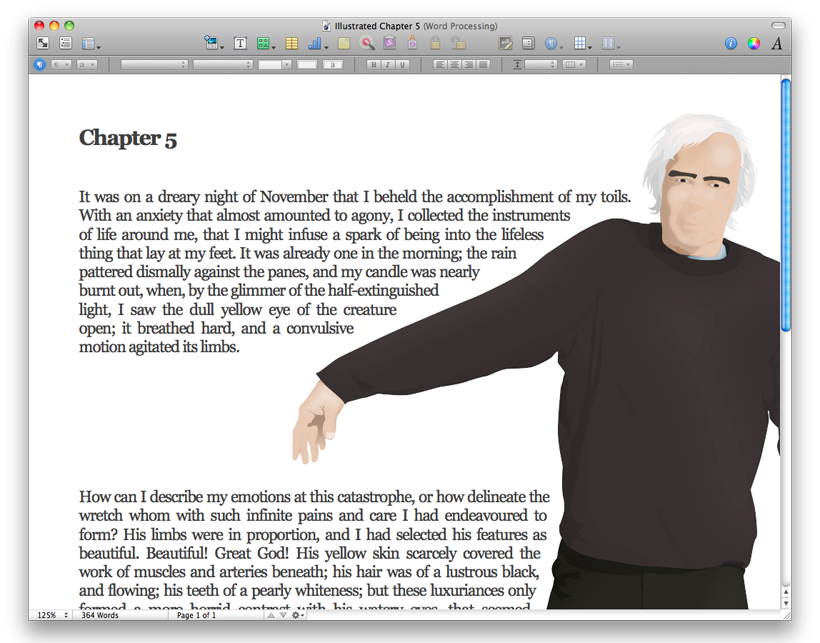
Task: Toggle italic formatting
Action: pos(388,64)
